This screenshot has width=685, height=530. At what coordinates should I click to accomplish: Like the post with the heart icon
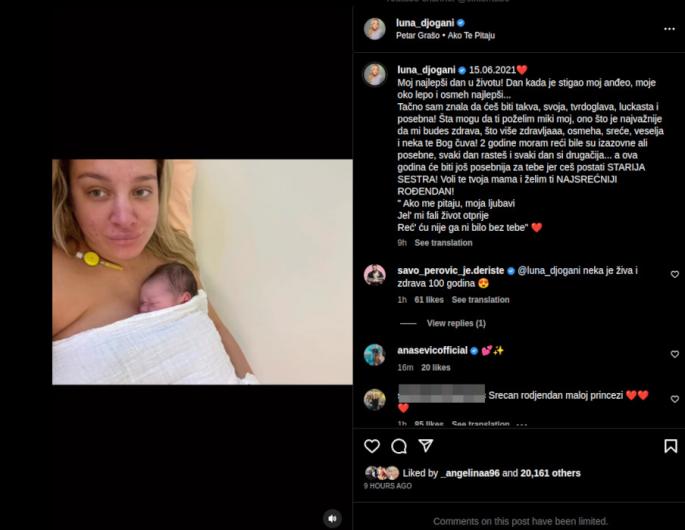(x=372, y=446)
